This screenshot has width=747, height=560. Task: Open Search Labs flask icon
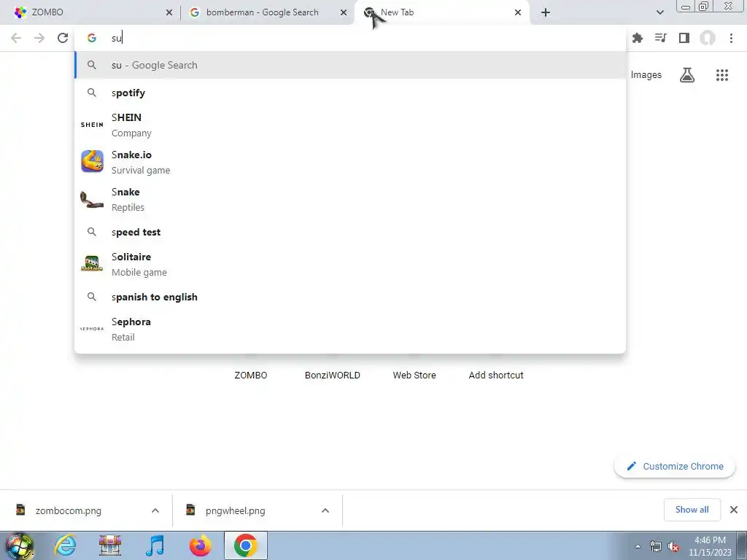[687, 75]
